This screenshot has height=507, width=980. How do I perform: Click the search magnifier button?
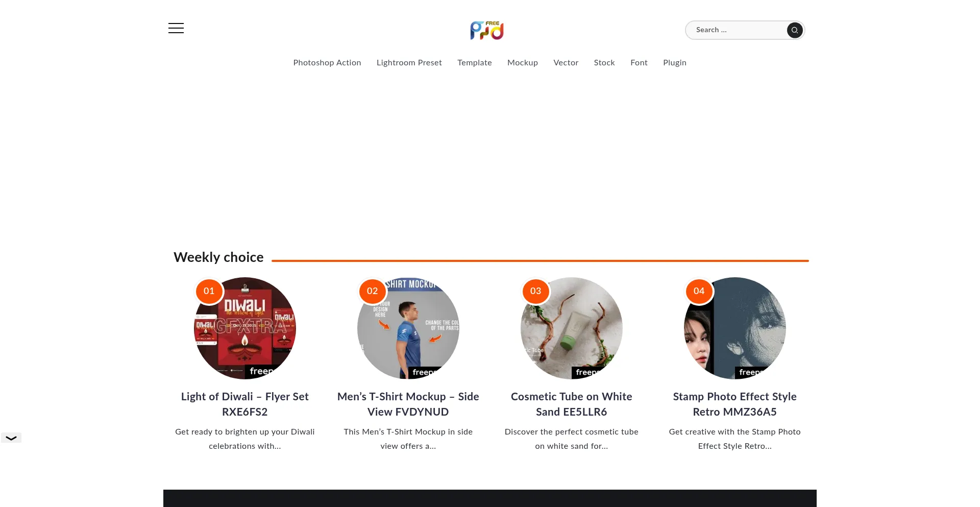[x=794, y=30]
